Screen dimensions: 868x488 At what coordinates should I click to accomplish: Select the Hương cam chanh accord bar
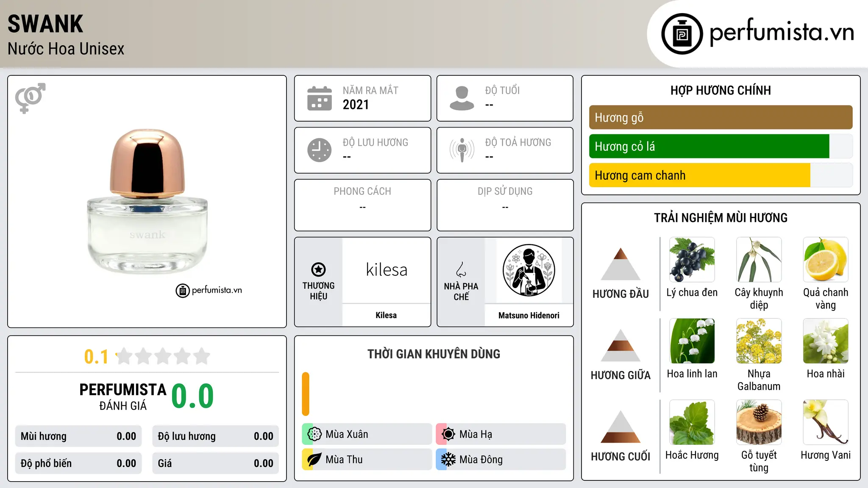pyautogui.click(x=721, y=175)
